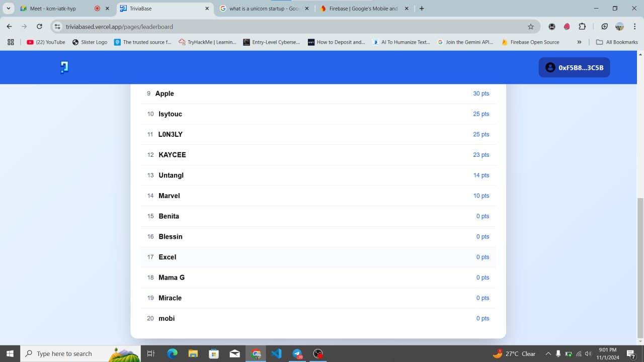Open the Chrome apps grid in the bookmarks bar
644x362 pixels.
pos(11,42)
